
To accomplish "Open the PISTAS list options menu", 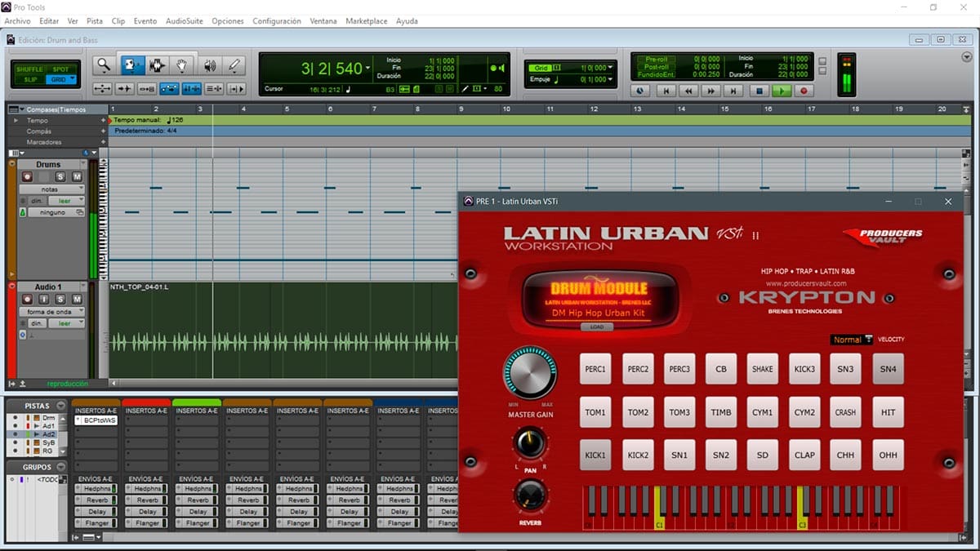I will (x=60, y=406).
